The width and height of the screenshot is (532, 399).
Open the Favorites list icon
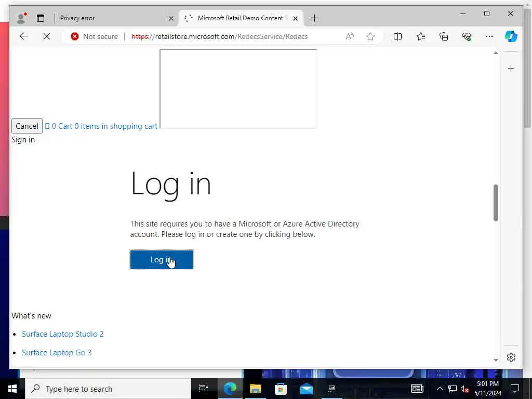pos(421,36)
